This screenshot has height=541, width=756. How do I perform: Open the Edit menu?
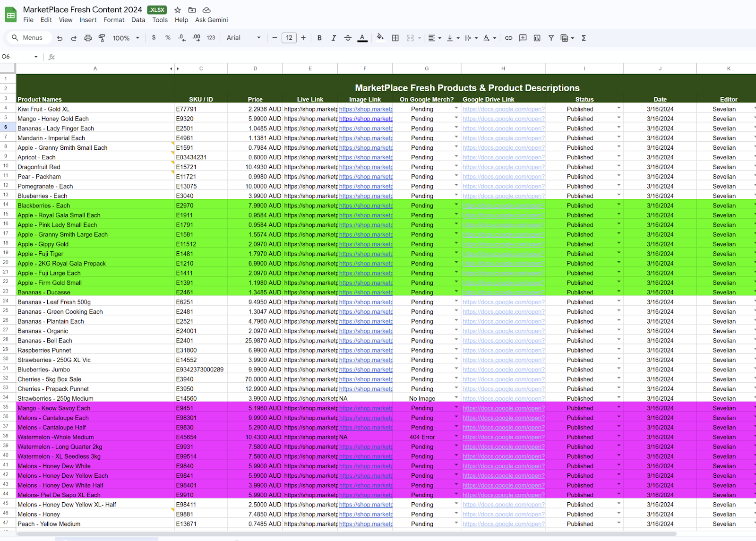pyautogui.click(x=46, y=20)
